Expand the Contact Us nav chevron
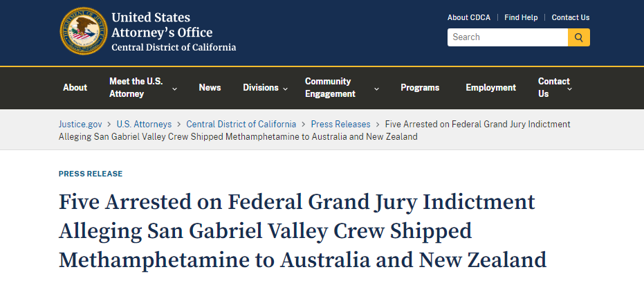 pos(570,89)
